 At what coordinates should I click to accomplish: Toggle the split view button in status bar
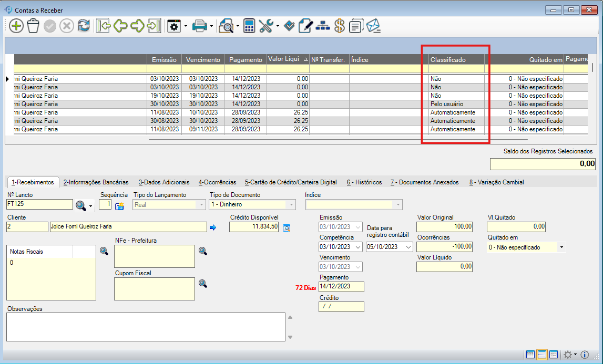click(542, 355)
